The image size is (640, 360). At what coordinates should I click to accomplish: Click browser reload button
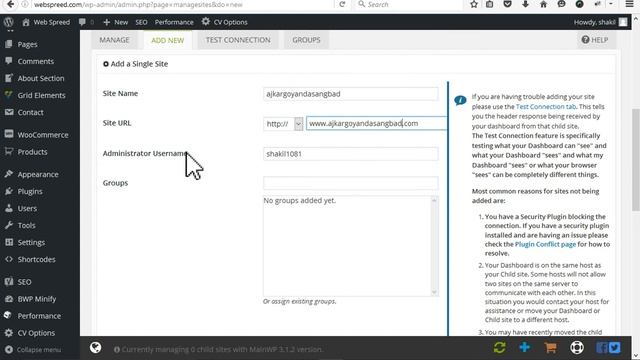pyautogui.click(x=342, y=4)
